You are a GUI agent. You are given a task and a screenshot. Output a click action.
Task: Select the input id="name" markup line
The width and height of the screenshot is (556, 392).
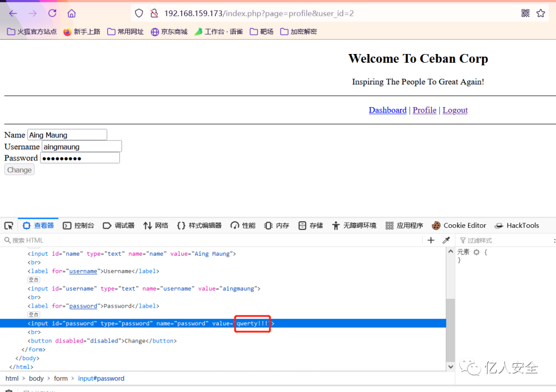tap(132, 254)
